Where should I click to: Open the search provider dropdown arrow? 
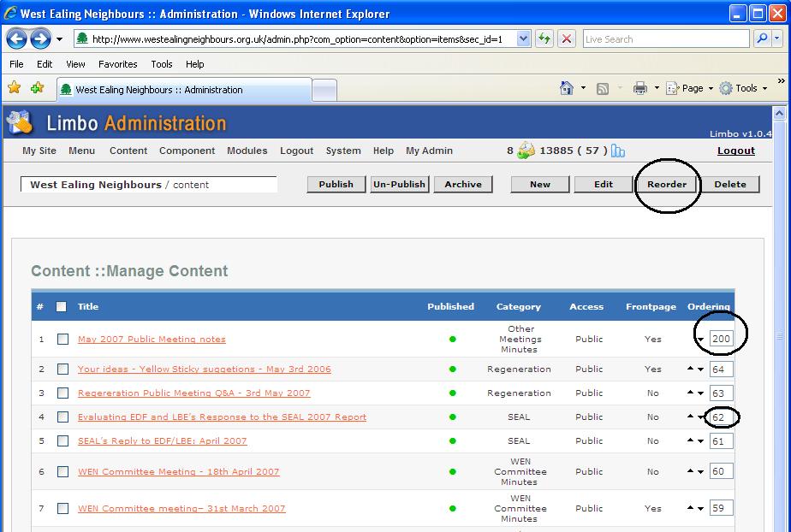click(x=777, y=38)
